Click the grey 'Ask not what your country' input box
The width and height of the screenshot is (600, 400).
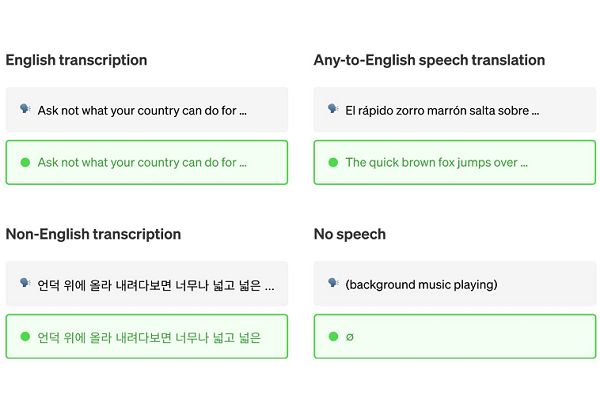(146, 110)
